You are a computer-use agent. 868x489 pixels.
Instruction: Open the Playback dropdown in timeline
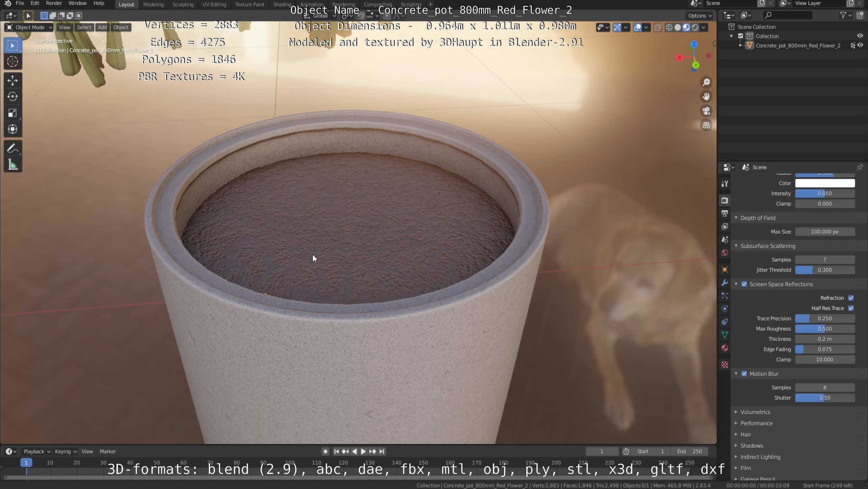[x=36, y=452]
